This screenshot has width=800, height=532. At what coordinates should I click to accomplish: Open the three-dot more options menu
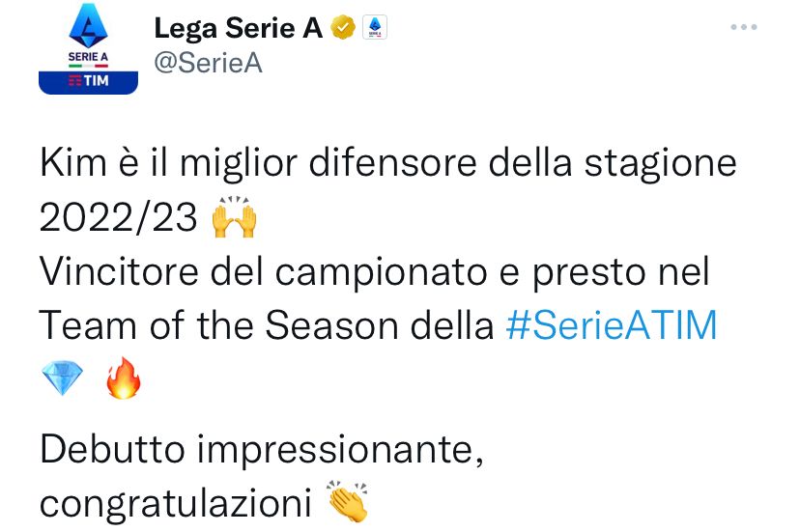point(743,27)
